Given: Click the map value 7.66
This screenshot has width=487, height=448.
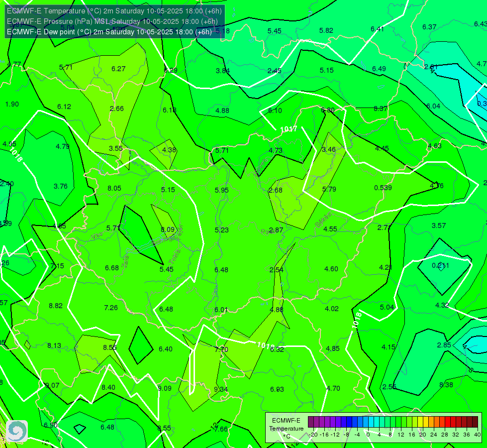Looking at the screenshot, I should coord(221,429).
